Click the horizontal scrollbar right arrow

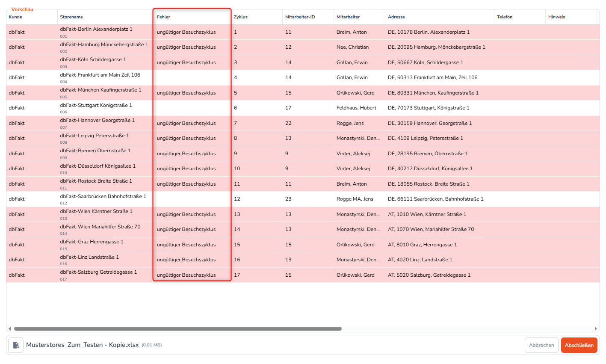click(x=596, y=329)
